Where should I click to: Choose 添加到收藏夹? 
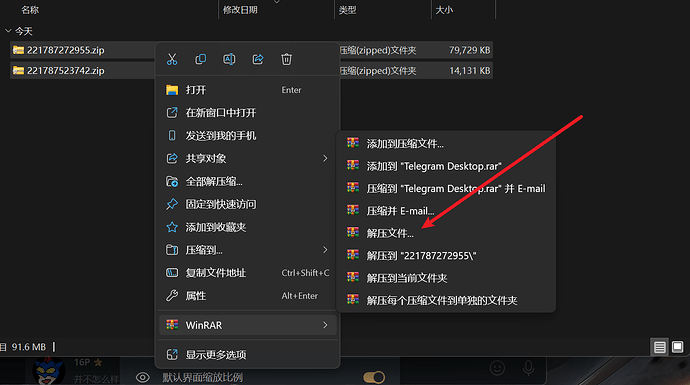pyautogui.click(x=248, y=227)
